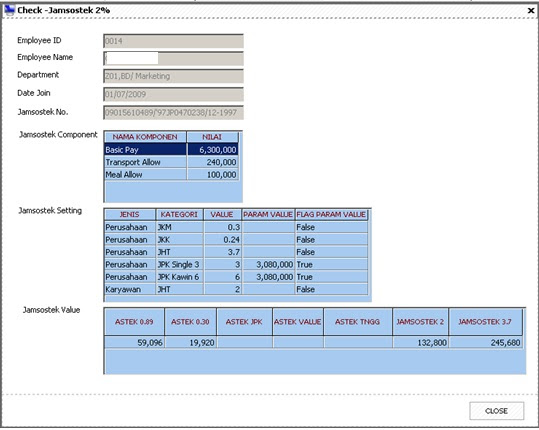Click the NAMA KOMPONEN column header
The width and height of the screenshot is (539, 430).
[x=145, y=137]
